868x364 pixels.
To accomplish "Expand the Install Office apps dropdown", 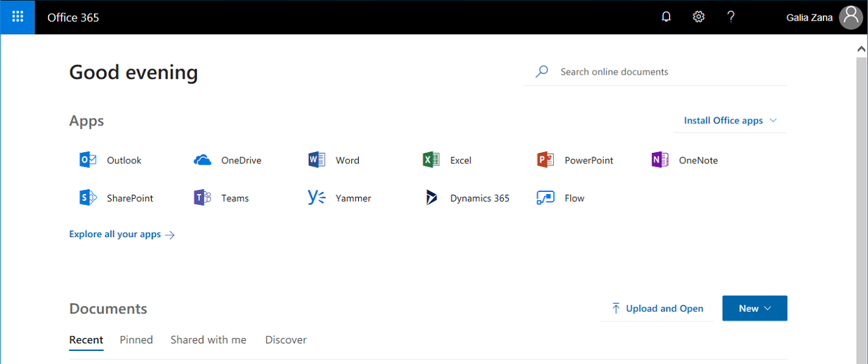I will (730, 121).
